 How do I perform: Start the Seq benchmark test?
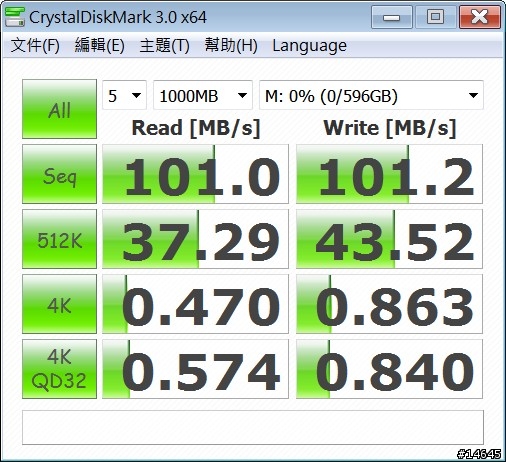coord(59,174)
